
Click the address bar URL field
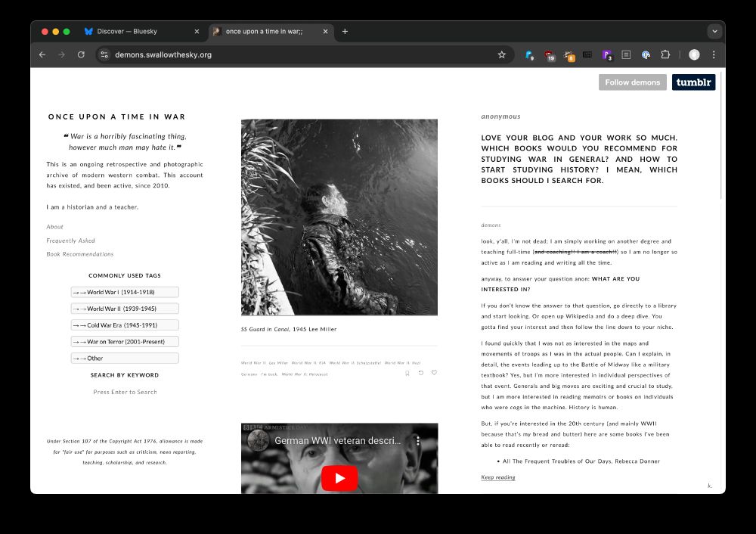click(304, 54)
